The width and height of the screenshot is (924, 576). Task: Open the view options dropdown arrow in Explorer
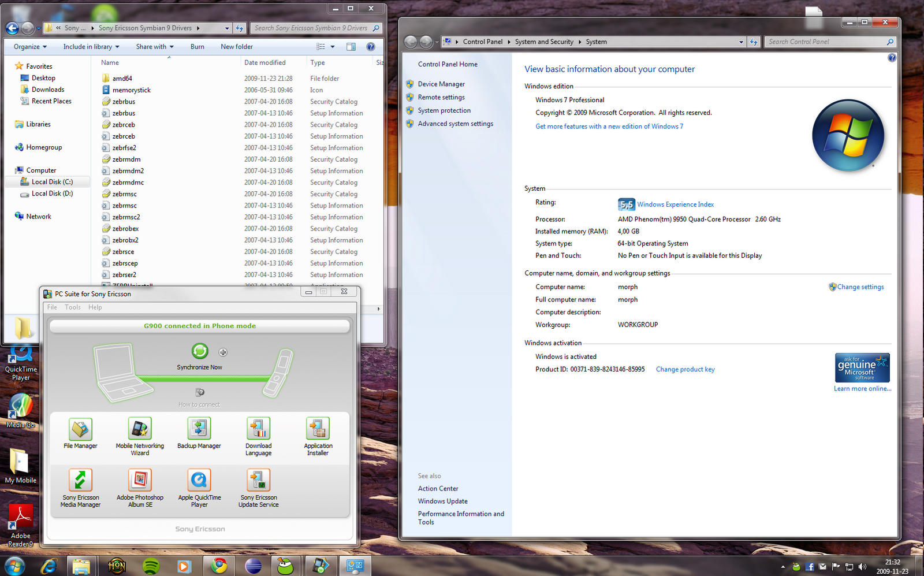[x=333, y=47]
